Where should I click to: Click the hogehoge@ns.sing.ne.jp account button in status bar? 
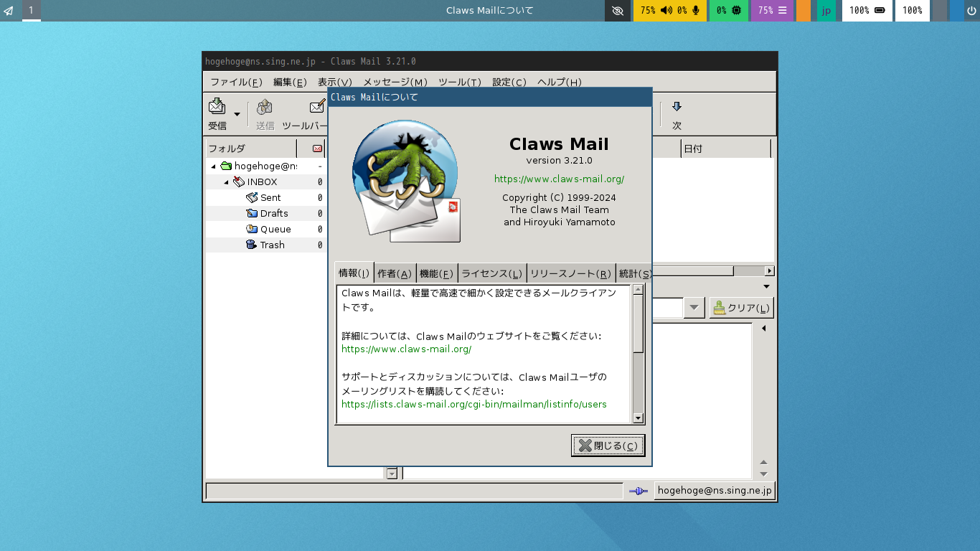[x=715, y=491]
